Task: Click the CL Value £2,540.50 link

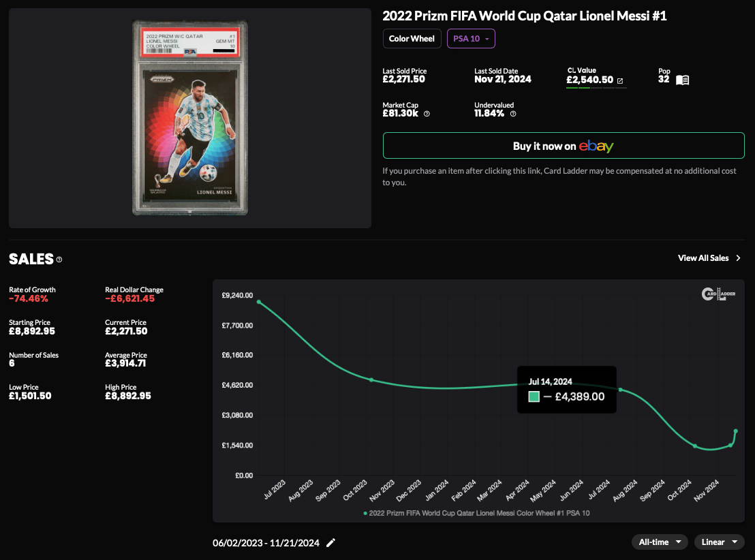Action: 590,80
